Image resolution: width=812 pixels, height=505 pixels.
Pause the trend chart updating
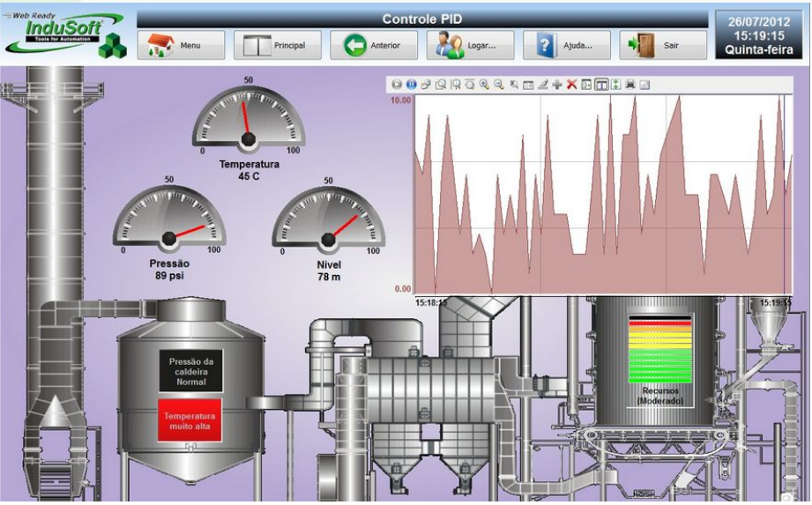pos(411,85)
